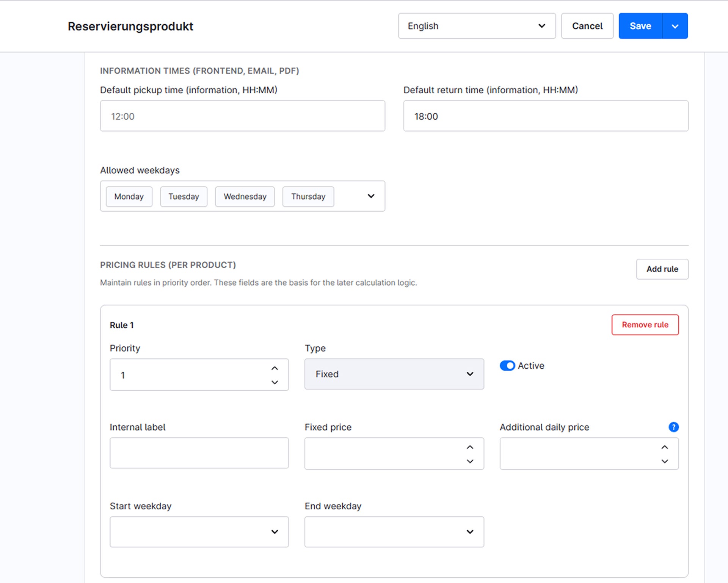Open the Save options split arrow
Screen dimensions: 728x583
[x=675, y=26]
